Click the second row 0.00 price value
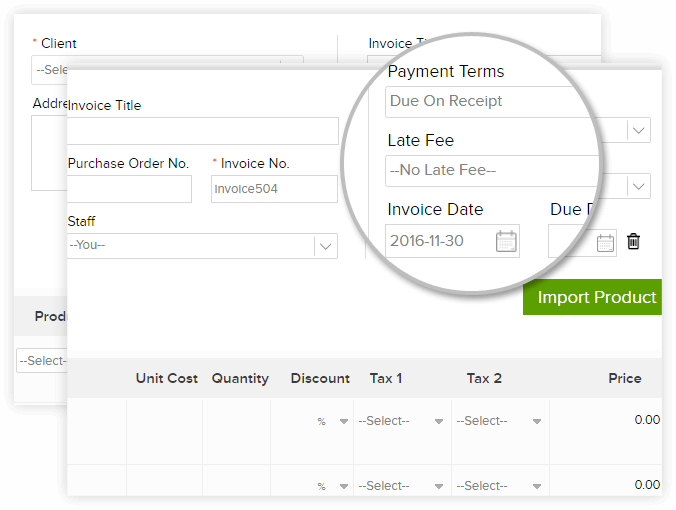This screenshot has height=510, width=676. (647, 485)
